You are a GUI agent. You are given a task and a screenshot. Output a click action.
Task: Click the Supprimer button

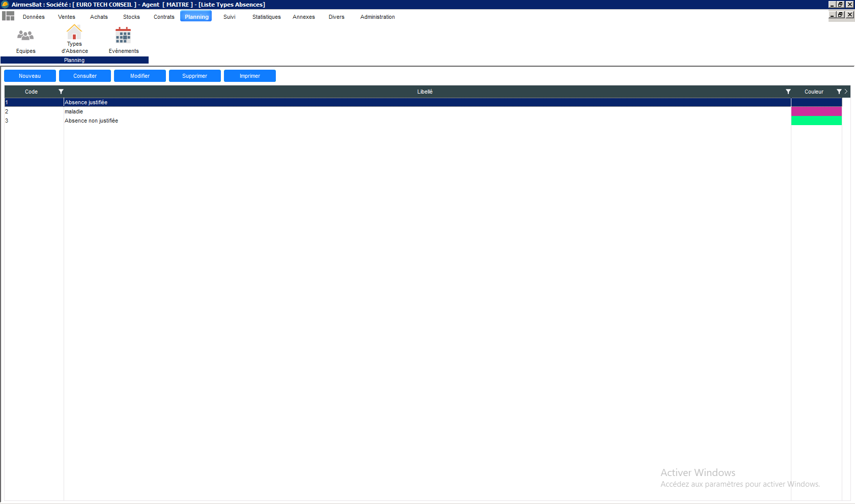pos(195,76)
